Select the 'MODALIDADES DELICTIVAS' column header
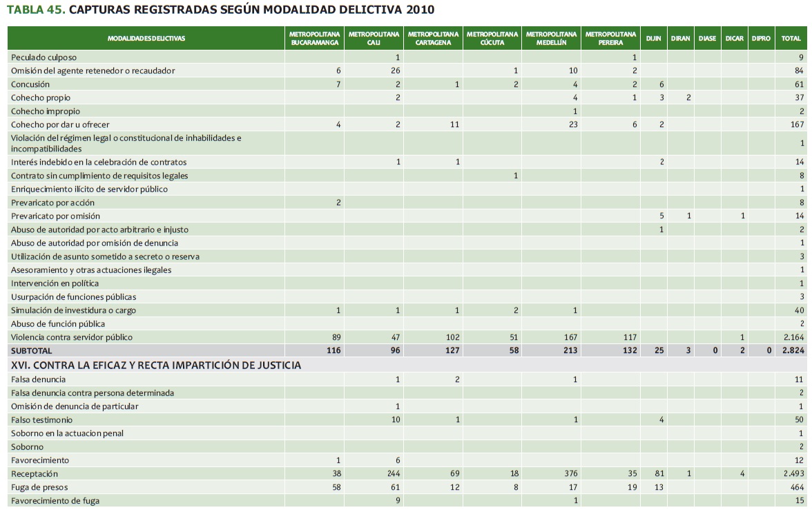 coord(146,39)
